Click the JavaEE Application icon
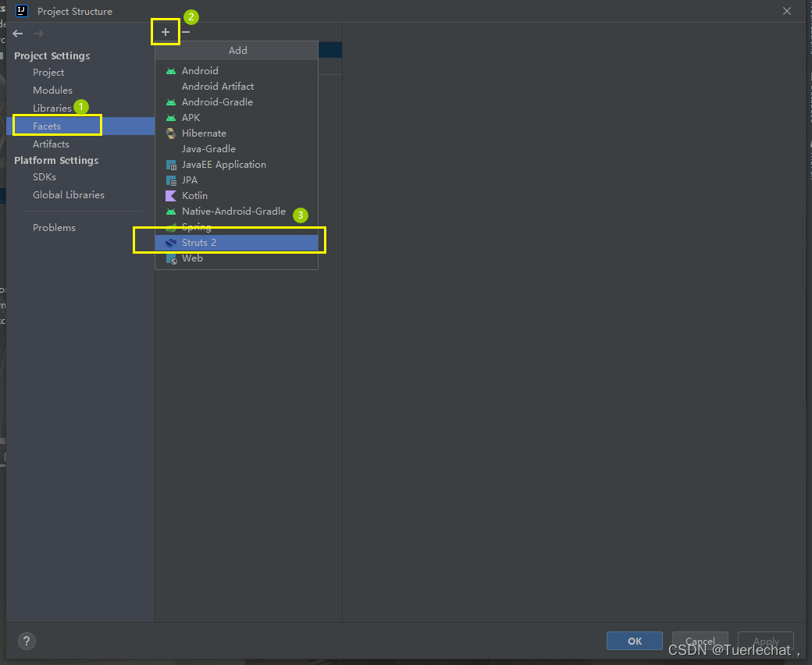Image resolution: width=812 pixels, height=665 pixels. pyautogui.click(x=171, y=165)
